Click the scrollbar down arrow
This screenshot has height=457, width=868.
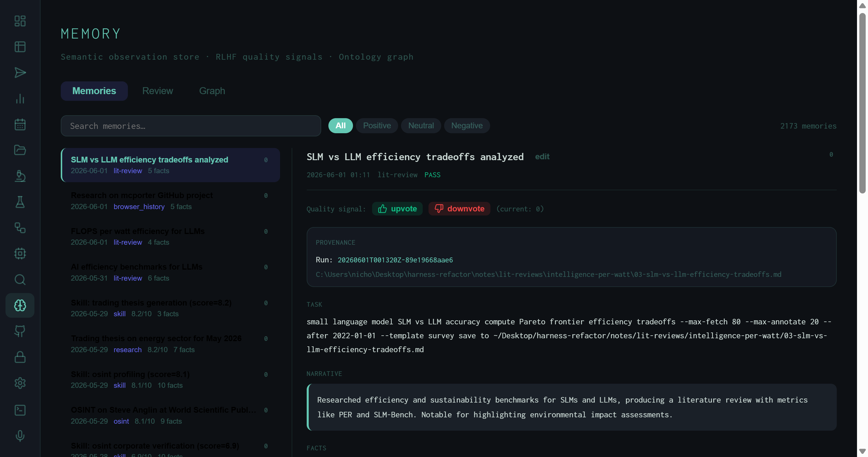[862, 451]
